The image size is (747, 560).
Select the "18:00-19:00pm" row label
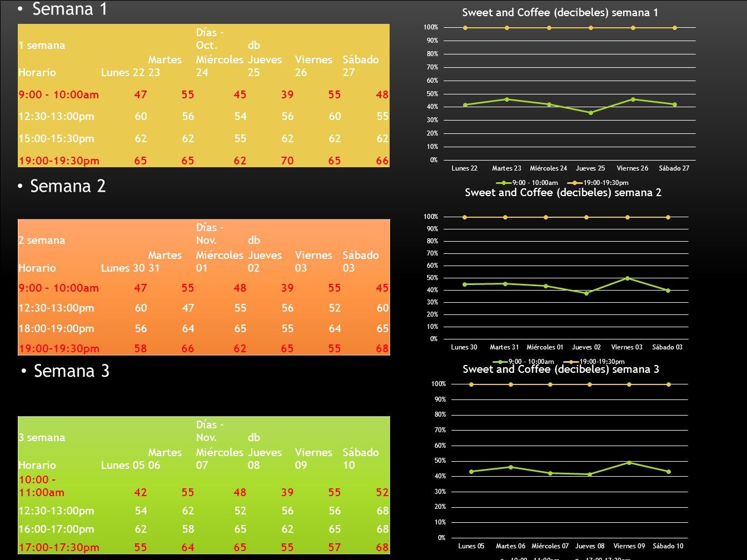pos(56,328)
